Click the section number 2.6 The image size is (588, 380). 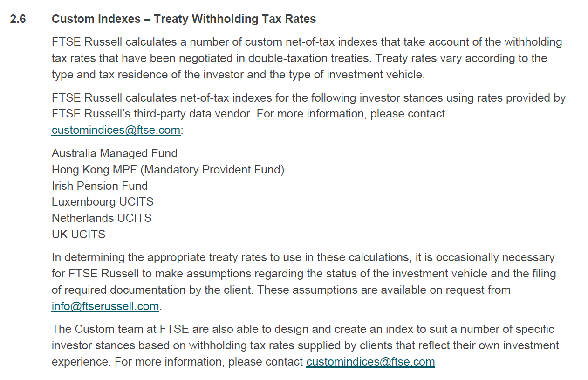click(18, 19)
